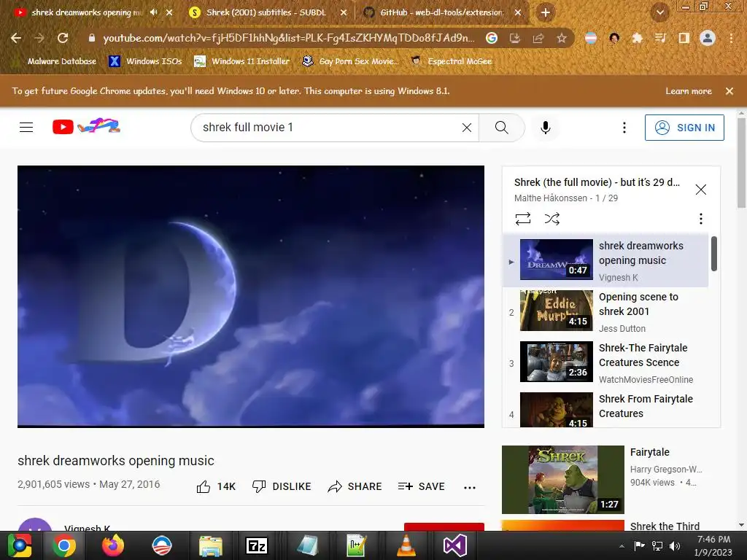Open Windows ISOs bookmark
747x560 pixels.
(x=145, y=61)
